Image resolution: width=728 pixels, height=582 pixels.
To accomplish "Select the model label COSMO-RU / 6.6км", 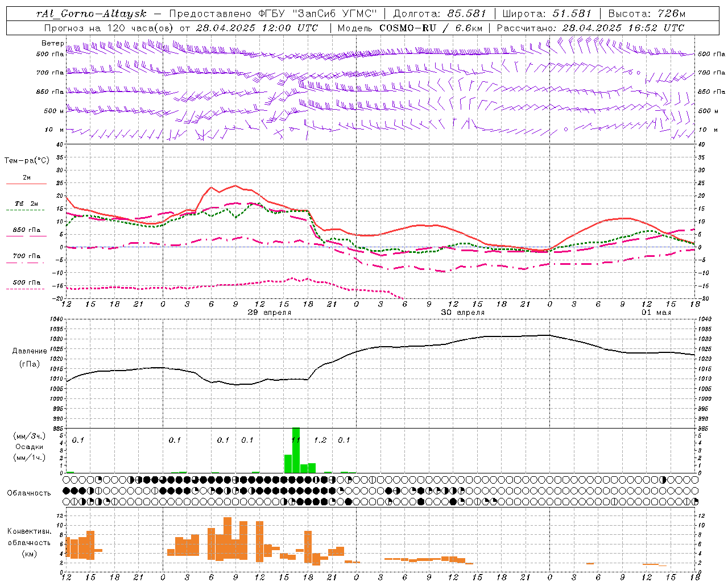I will [x=431, y=28].
